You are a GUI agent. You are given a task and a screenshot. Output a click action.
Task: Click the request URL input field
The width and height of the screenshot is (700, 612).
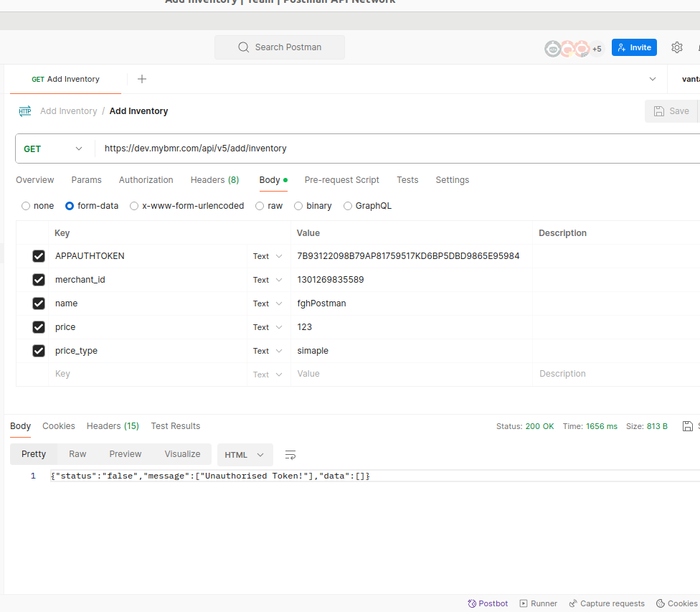pos(394,149)
